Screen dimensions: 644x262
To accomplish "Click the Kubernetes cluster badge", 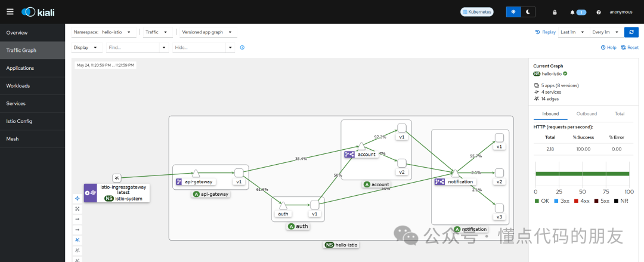I will pyautogui.click(x=477, y=12).
